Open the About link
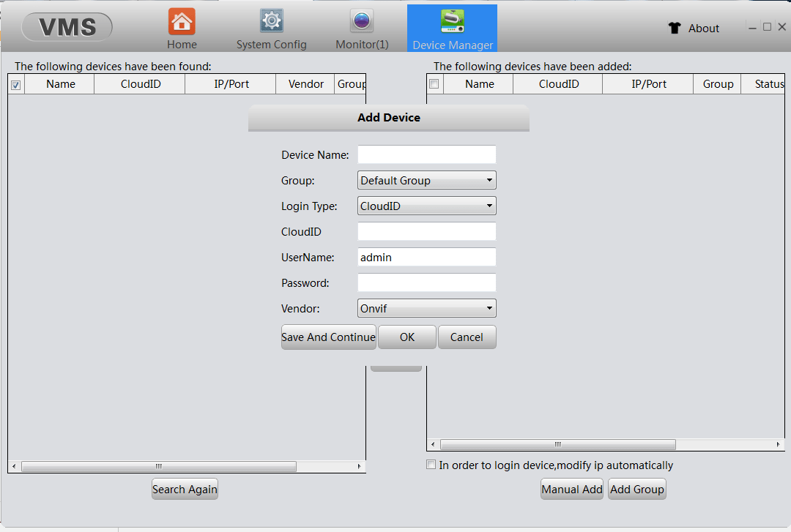The image size is (791, 532). [704, 29]
